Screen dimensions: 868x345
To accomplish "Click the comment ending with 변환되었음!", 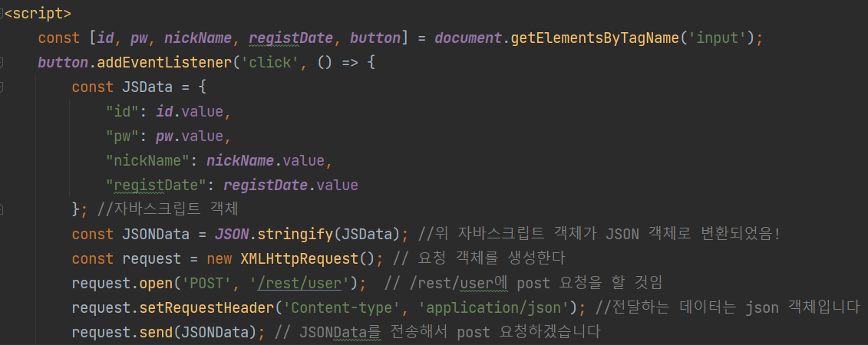I will pyautogui.click(x=599, y=234).
